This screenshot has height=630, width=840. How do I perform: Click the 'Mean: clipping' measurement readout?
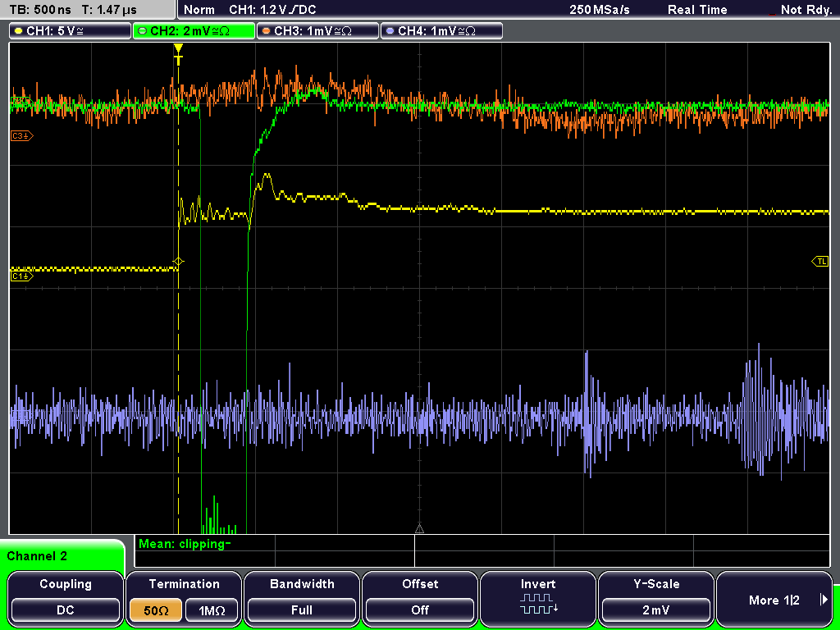coord(185,544)
